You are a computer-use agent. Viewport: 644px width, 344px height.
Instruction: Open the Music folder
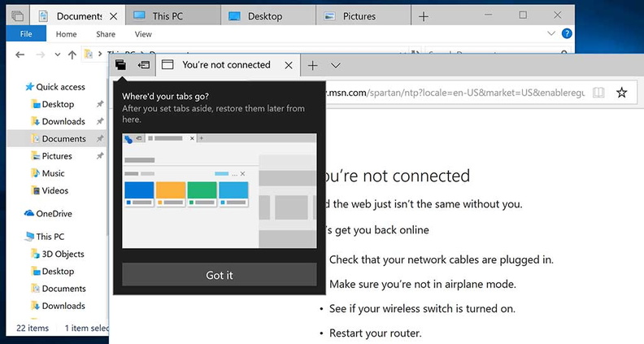pos(48,173)
